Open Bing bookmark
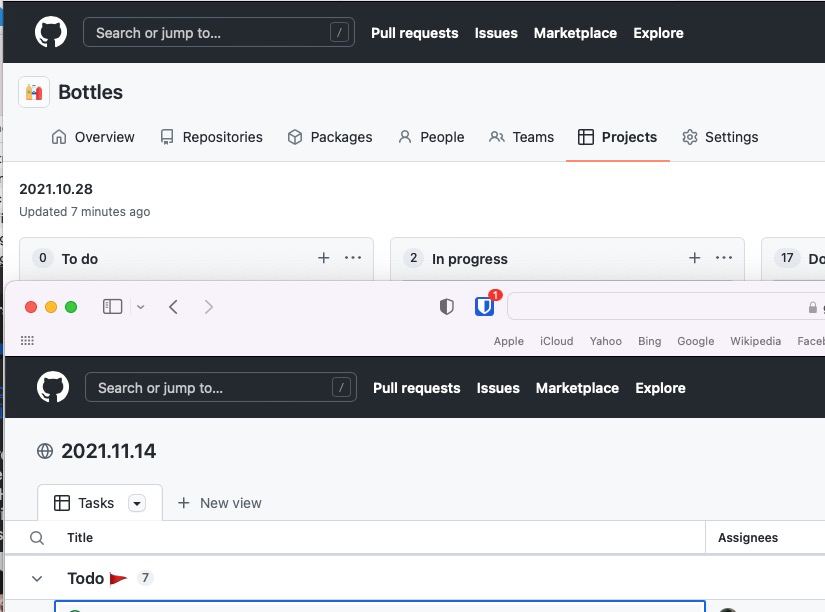 click(x=649, y=341)
